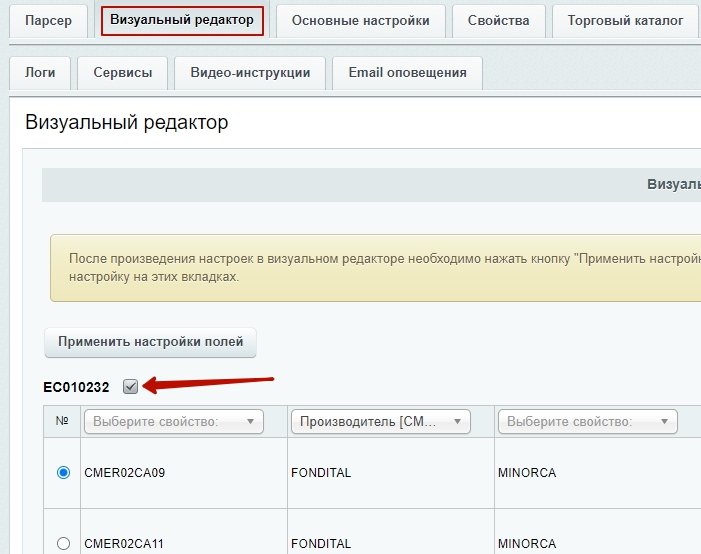Switch to the Сервисы tab
This screenshot has width=701, height=554.
[122, 72]
